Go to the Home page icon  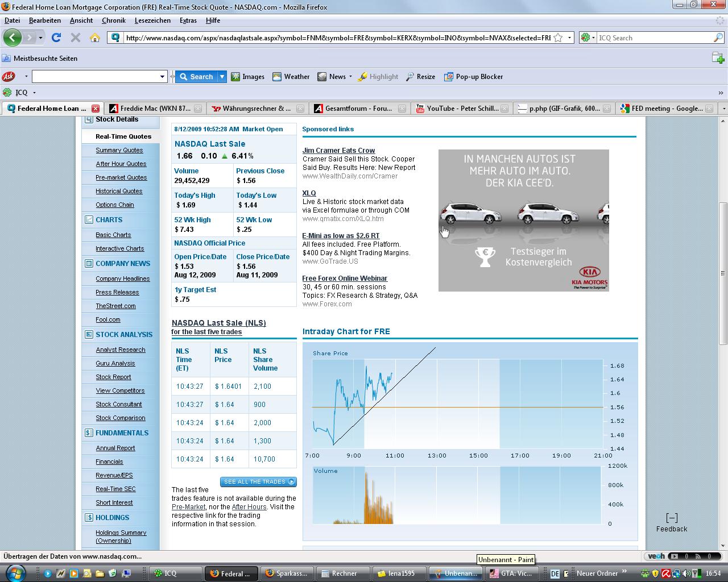click(x=95, y=38)
